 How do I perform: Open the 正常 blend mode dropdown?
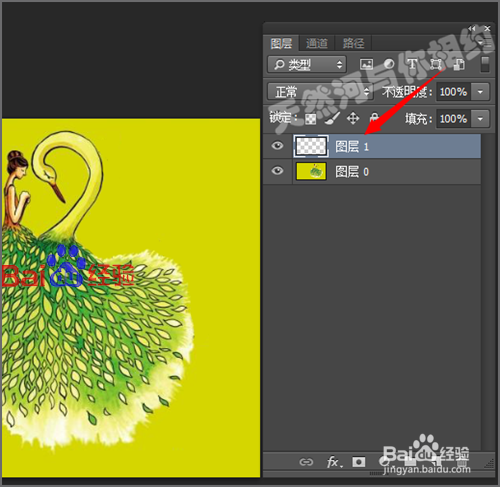(x=320, y=92)
